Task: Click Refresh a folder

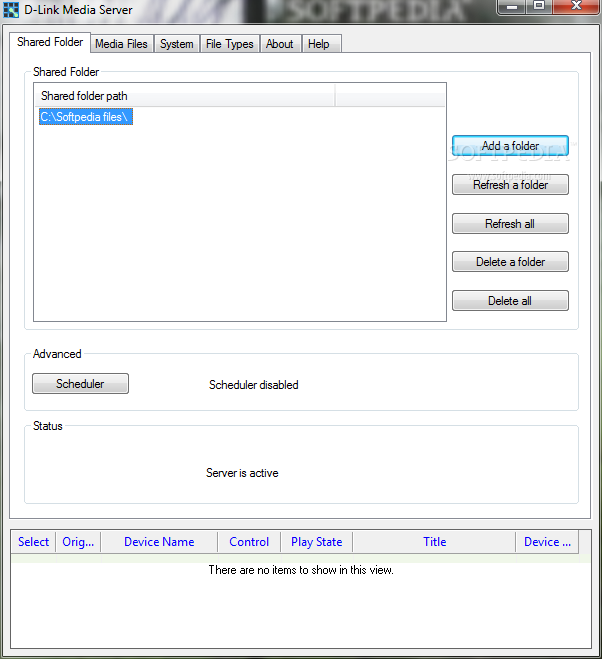Action: (510, 185)
